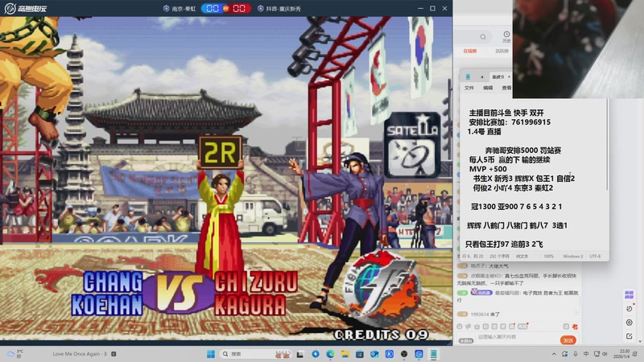Click the search magnifier icon in the side panel
The height and width of the screenshot is (362, 644).
click(483, 37)
